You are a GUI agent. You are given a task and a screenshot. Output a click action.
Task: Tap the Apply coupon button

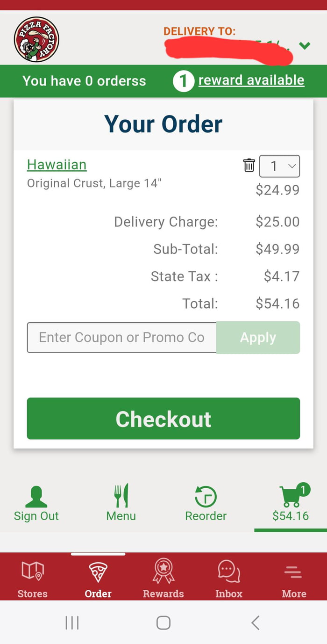(x=257, y=337)
